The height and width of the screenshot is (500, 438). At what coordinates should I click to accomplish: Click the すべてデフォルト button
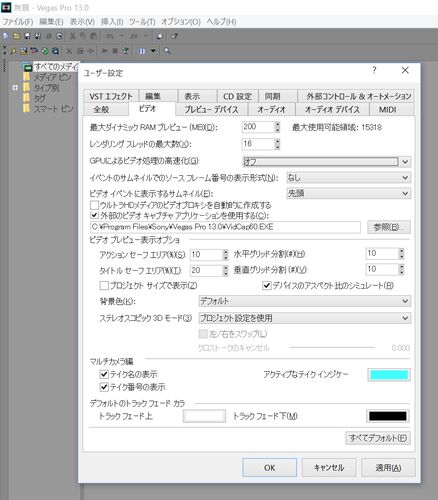click(x=378, y=438)
